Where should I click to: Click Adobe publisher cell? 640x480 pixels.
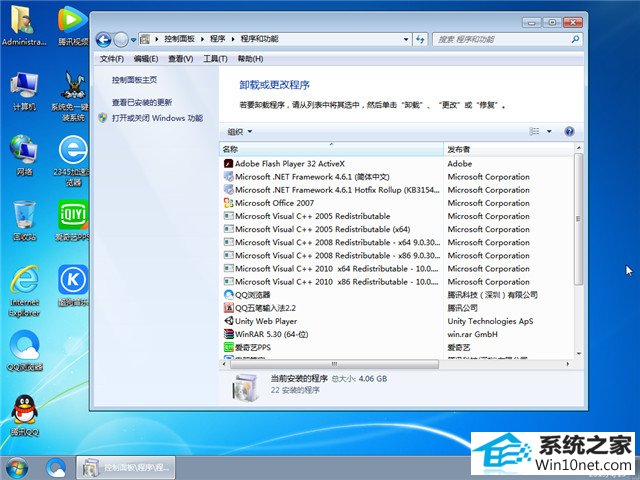[x=460, y=164]
